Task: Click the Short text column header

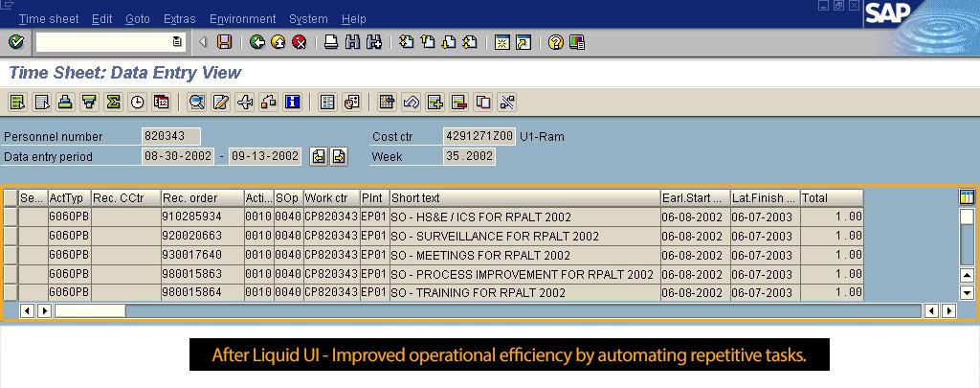Action: (523, 197)
